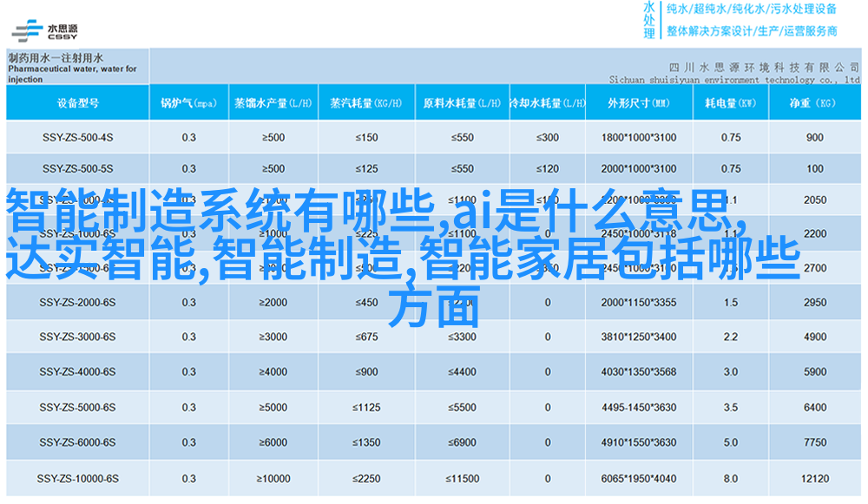Select the 冷却水耗量(L/H) column header

pyautogui.click(x=547, y=103)
